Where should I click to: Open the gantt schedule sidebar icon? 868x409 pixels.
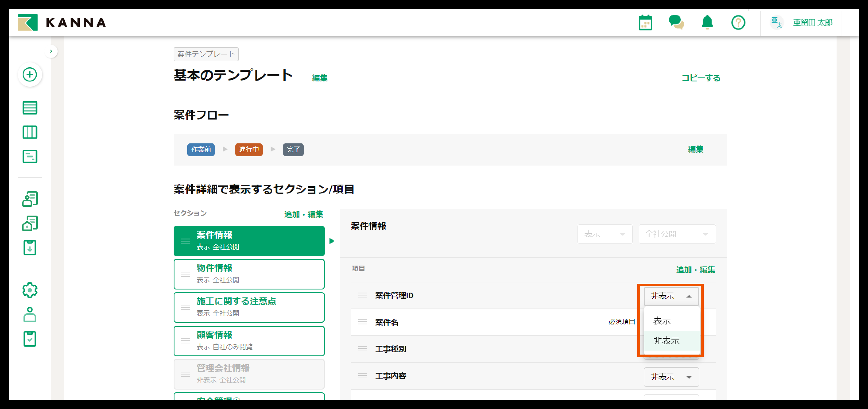pos(30,156)
